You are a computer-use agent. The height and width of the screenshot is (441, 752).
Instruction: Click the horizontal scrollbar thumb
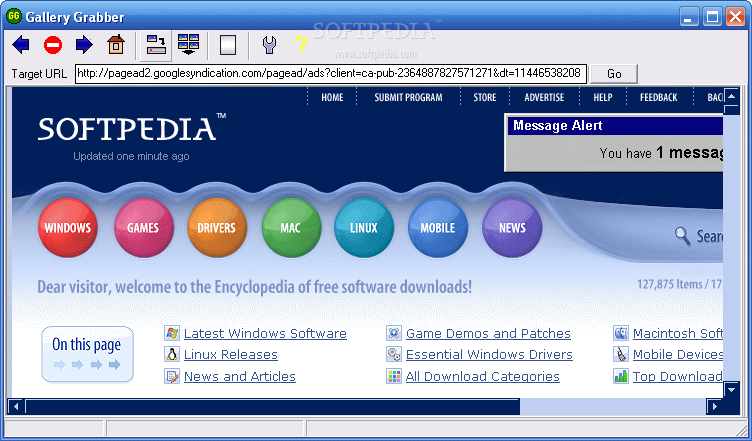pos(272,407)
